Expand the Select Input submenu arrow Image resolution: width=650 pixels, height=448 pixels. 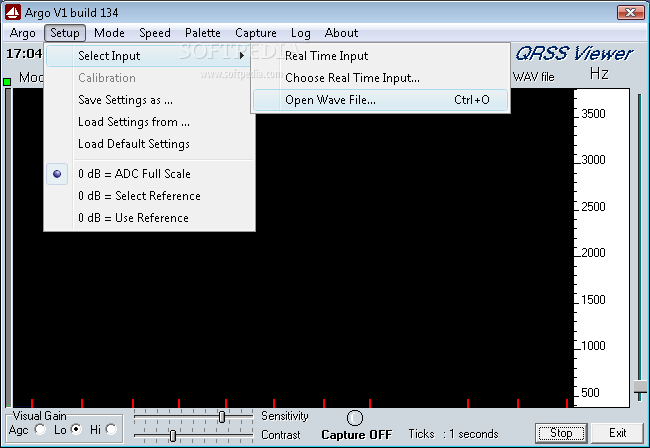click(242, 55)
